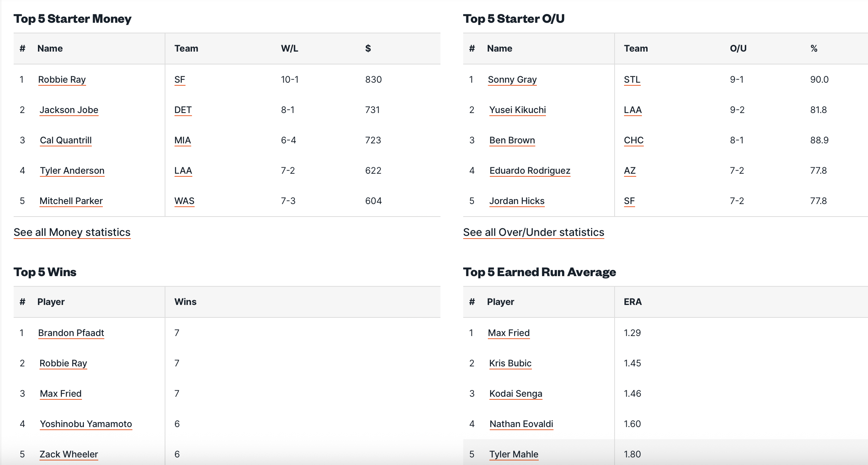Viewport: 868px width, 465px height.
Task: Select Eduardo Rodriguez link
Action: (530, 171)
